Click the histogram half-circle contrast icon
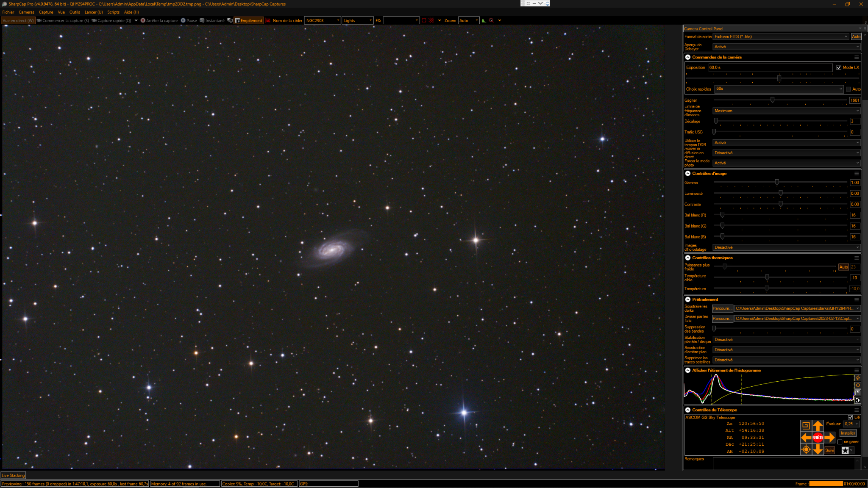 point(857,400)
